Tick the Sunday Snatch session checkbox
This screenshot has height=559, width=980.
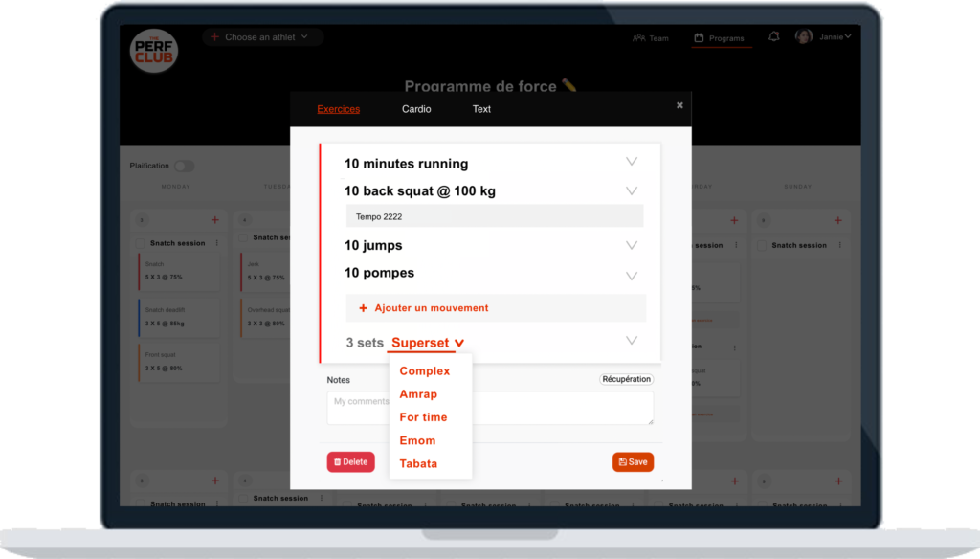763,245
